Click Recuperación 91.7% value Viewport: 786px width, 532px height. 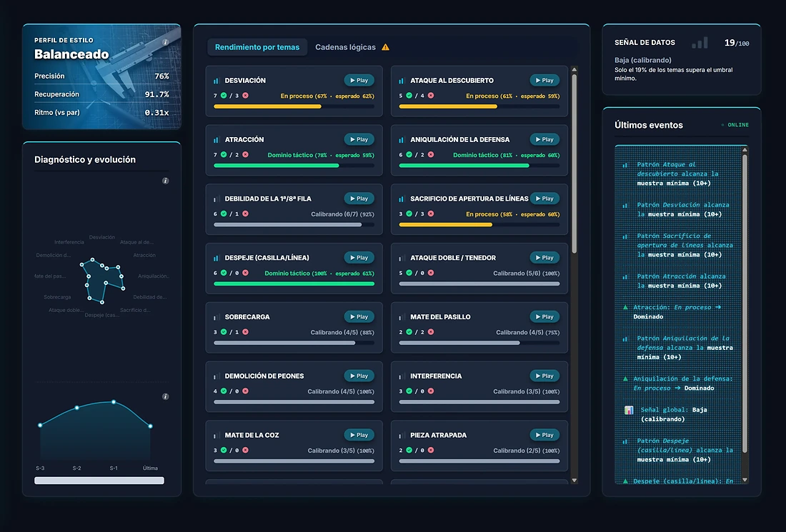(x=157, y=94)
